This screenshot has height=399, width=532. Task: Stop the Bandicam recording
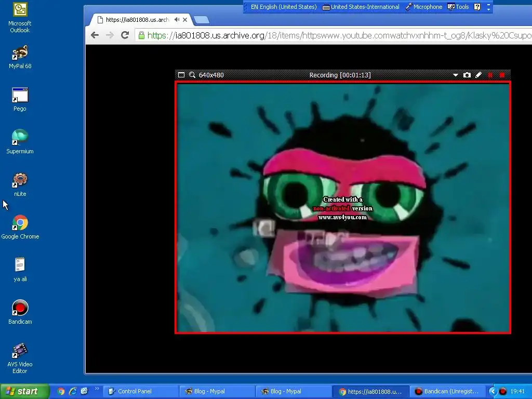502,75
